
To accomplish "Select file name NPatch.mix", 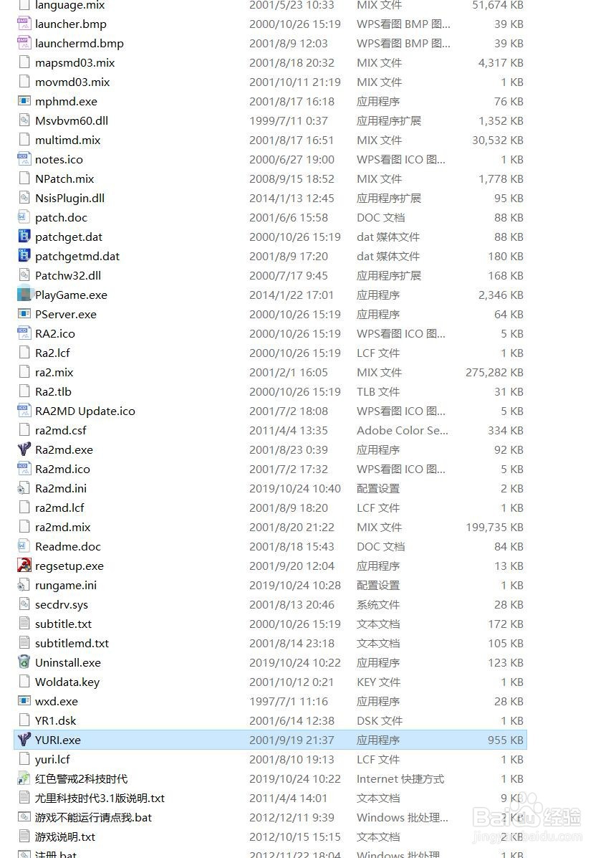I will [64, 179].
